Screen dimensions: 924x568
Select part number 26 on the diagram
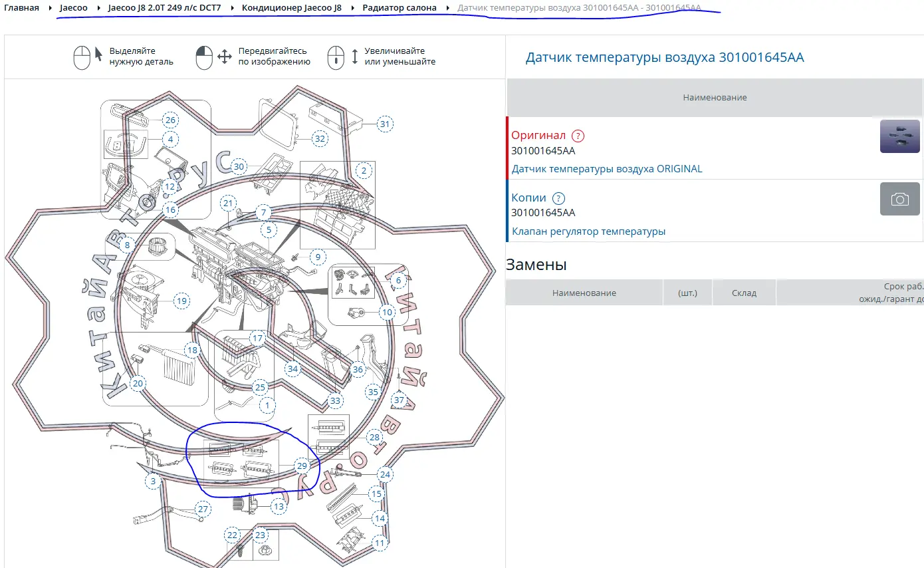click(x=171, y=120)
